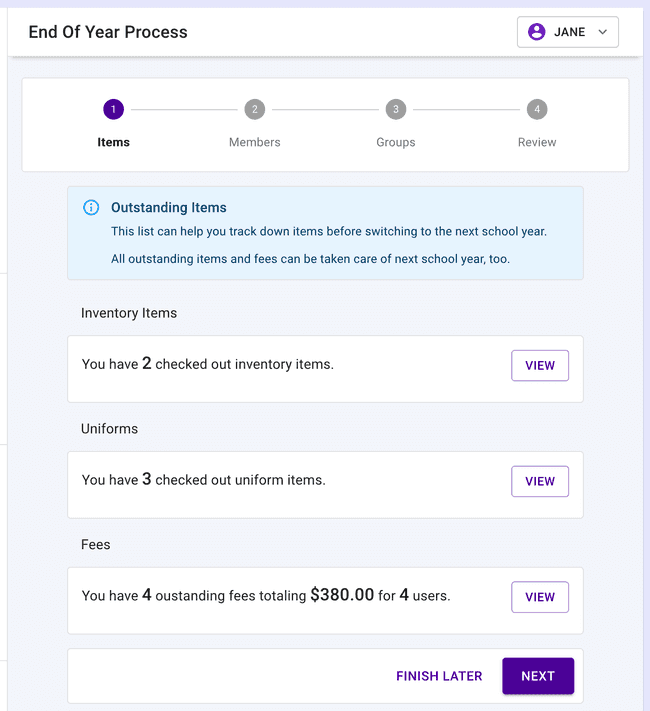View checked out inventory items
Viewport: 650px width, 711px height.
click(540, 365)
